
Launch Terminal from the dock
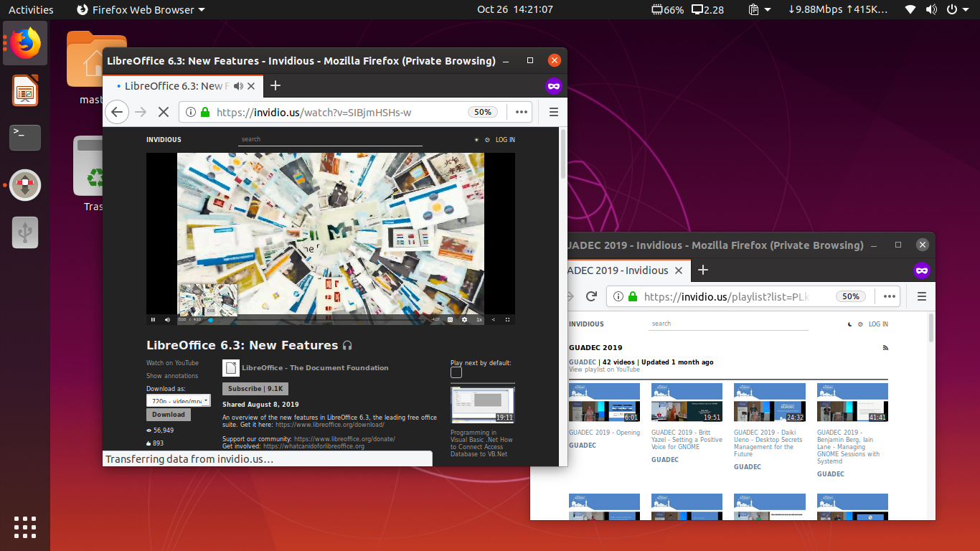[25, 138]
